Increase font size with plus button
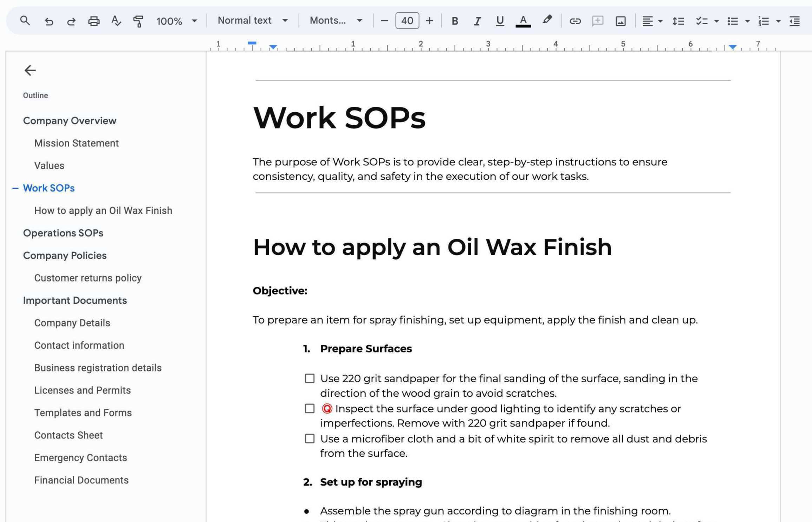Viewport: 812px width, 522px height. coord(429,21)
